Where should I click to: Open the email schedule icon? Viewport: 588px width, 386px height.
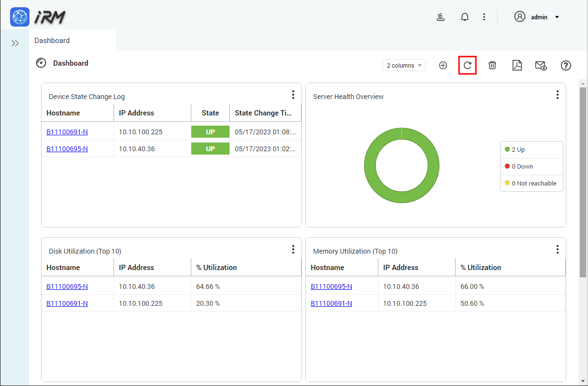(541, 65)
